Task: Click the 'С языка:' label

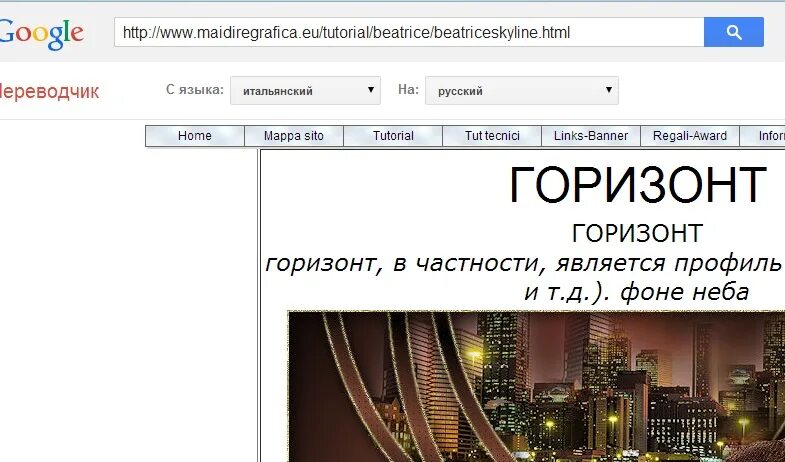Action: (195, 90)
